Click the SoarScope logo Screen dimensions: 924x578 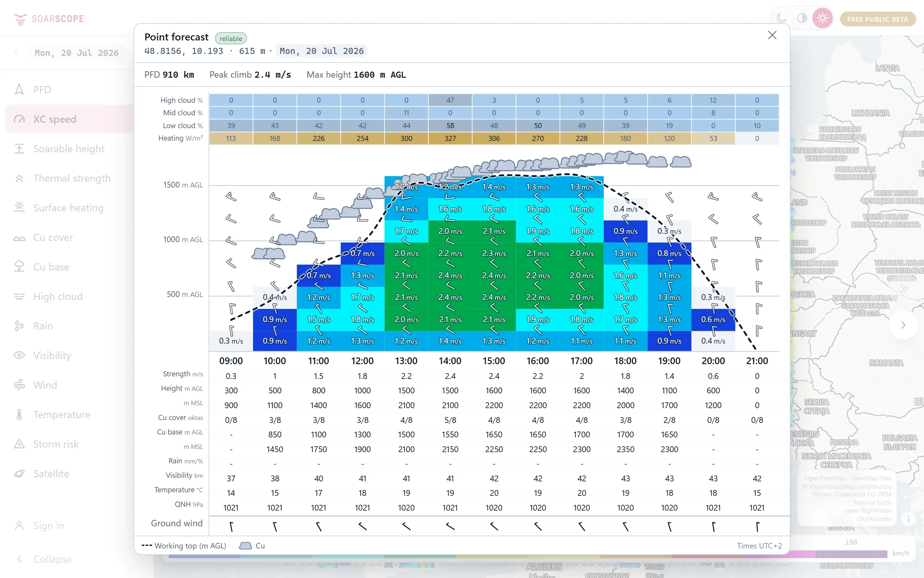coord(49,19)
